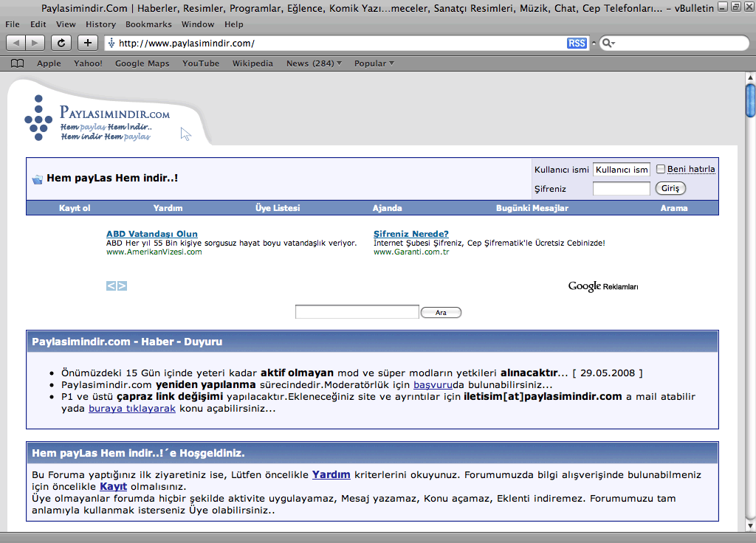Open the Window menu
The height and width of the screenshot is (543, 756).
tap(198, 24)
